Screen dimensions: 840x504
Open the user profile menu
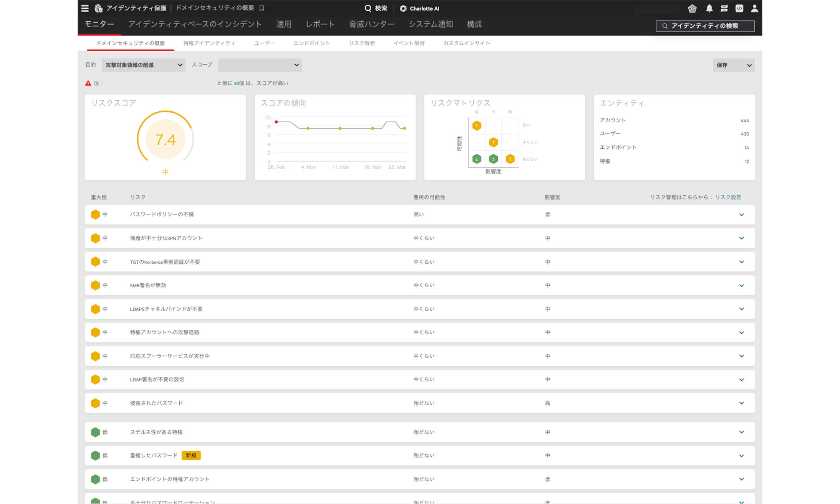[755, 8]
